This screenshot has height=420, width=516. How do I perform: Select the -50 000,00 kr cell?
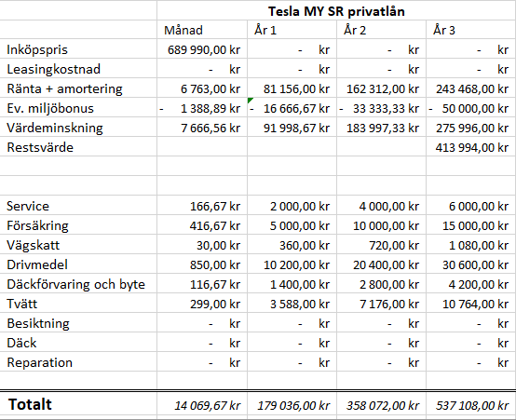click(x=471, y=108)
